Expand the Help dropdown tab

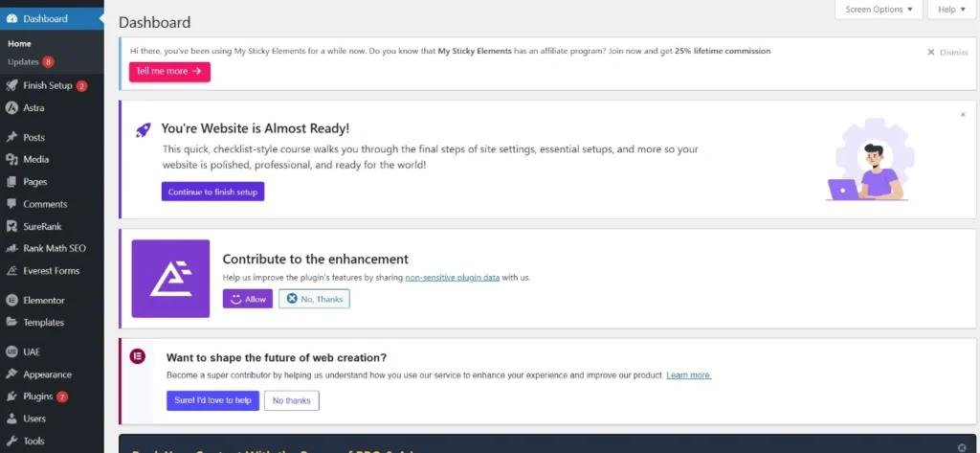tap(951, 10)
